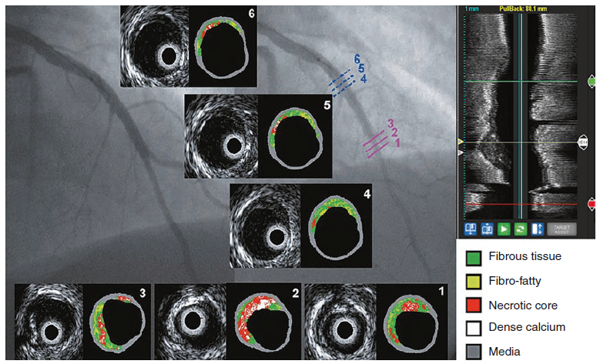Click the "Fibrous tissue" legend text
Screen dimensions: 600x364
[525, 256]
